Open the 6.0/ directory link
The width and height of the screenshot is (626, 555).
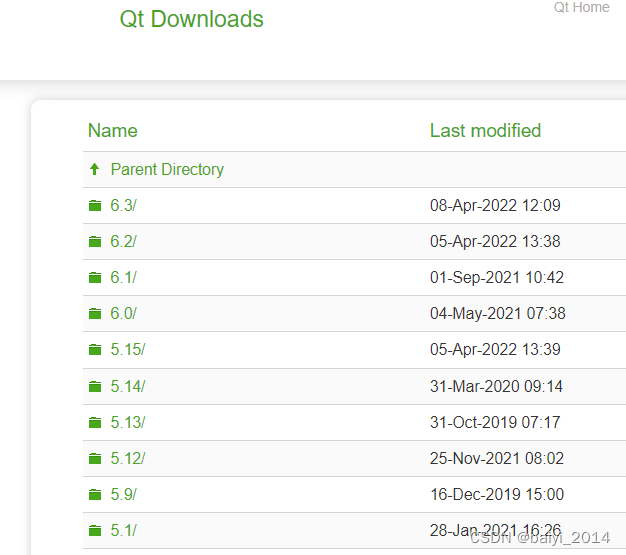[123, 313]
